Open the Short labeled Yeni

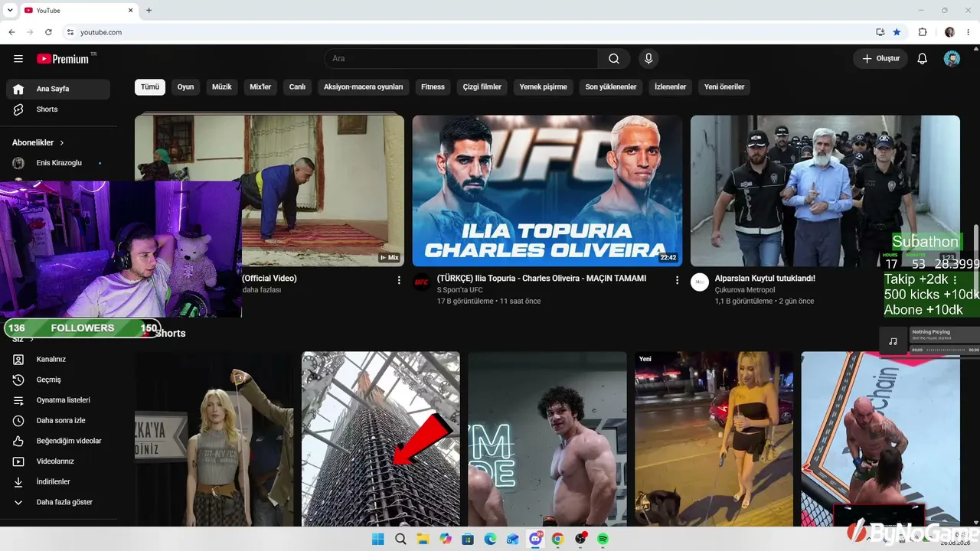(714, 439)
